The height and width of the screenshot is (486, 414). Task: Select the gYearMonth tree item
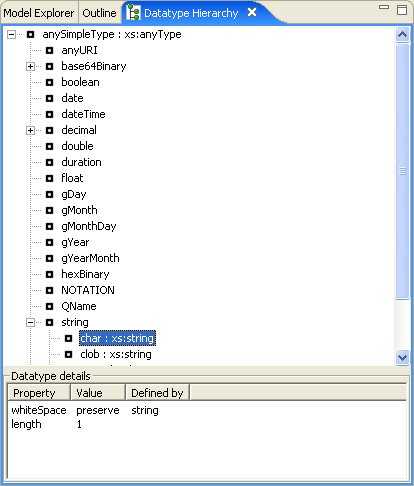pos(90,258)
